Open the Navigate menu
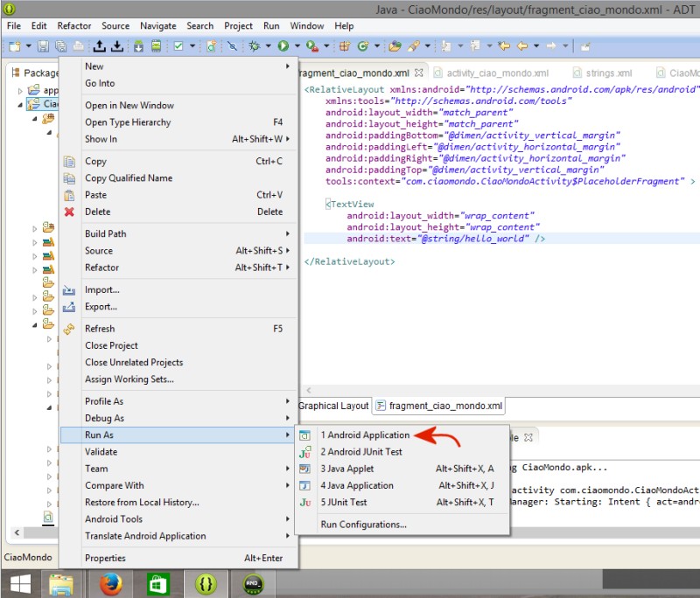The height and width of the screenshot is (598, 700). (158, 26)
